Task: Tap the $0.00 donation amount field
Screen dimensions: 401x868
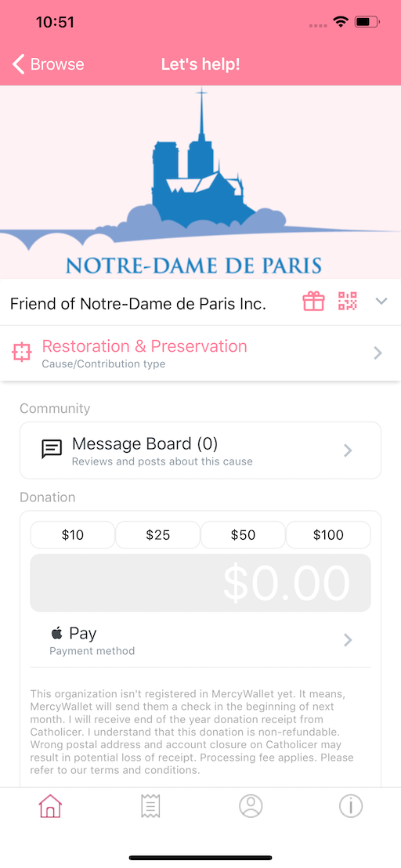Action: (200, 583)
